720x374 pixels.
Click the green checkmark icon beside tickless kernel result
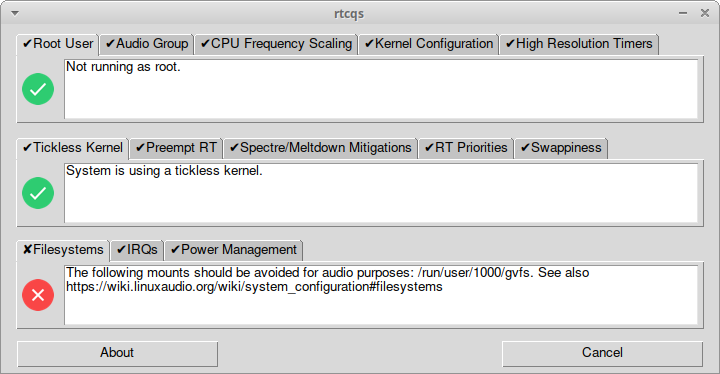[38, 193]
